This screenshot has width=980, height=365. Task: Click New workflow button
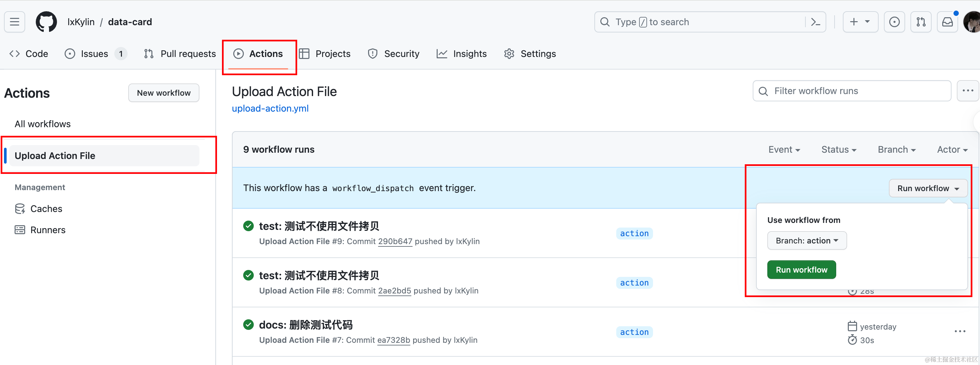tap(163, 93)
